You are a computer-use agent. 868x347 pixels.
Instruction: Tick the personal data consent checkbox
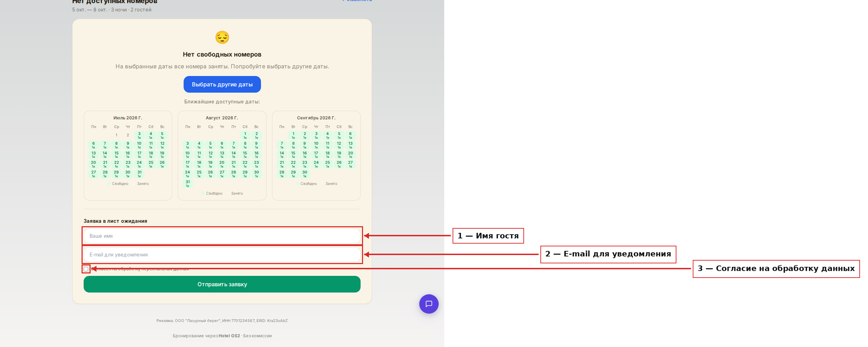pos(86,269)
